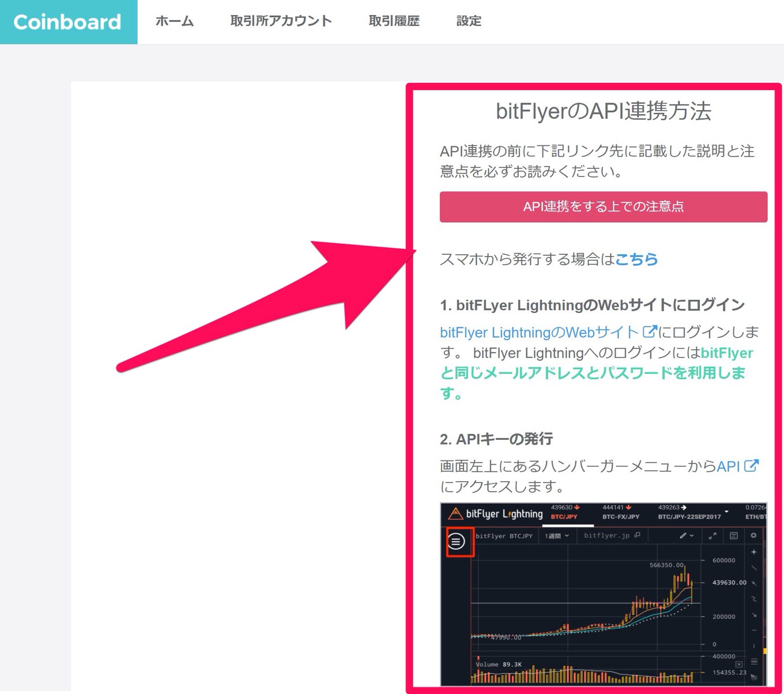Image resolution: width=784 pixels, height=694 pixels.
Task: Click the bitFlyer BTCJPY label in the chart
Action: coord(504,536)
